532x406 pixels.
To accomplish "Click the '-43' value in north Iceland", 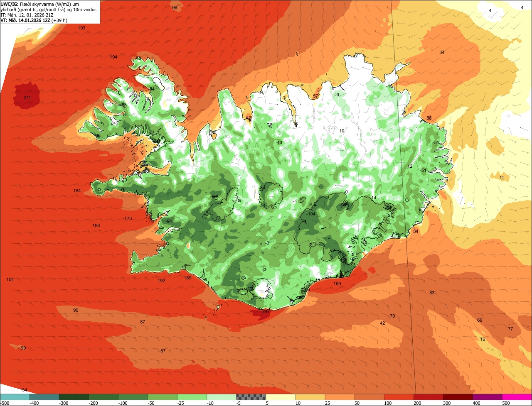I will tap(278, 142).
